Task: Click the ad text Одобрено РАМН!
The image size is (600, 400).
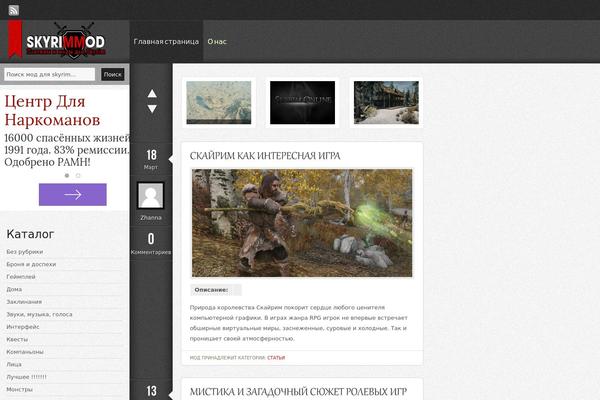Action: (47, 162)
